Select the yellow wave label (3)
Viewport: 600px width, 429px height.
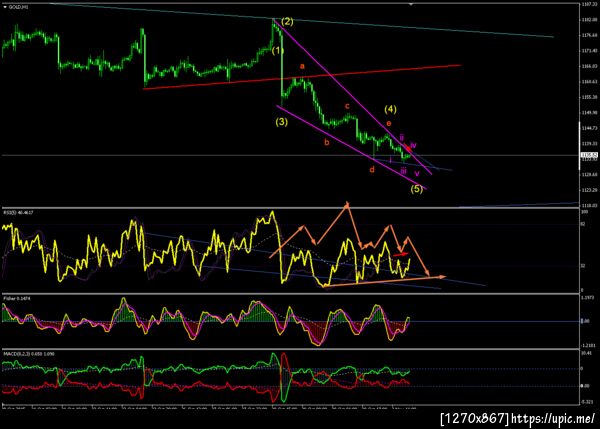pos(282,122)
